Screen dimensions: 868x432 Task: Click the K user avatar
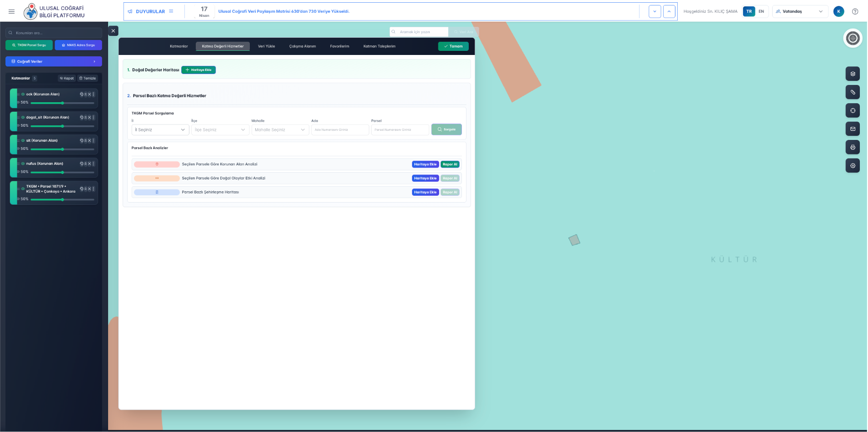[x=838, y=11]
